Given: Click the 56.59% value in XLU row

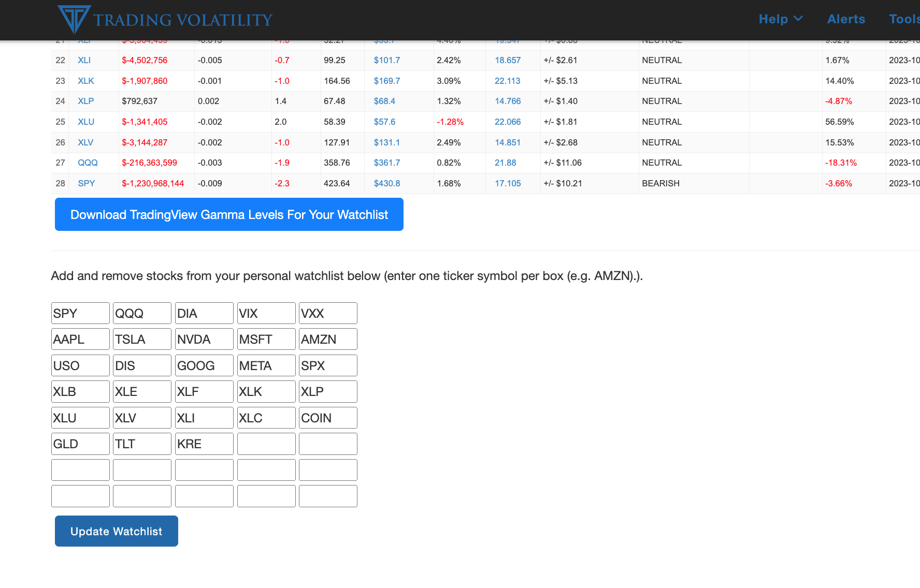Looking at the screenshot, I should (x=839, y=122).
